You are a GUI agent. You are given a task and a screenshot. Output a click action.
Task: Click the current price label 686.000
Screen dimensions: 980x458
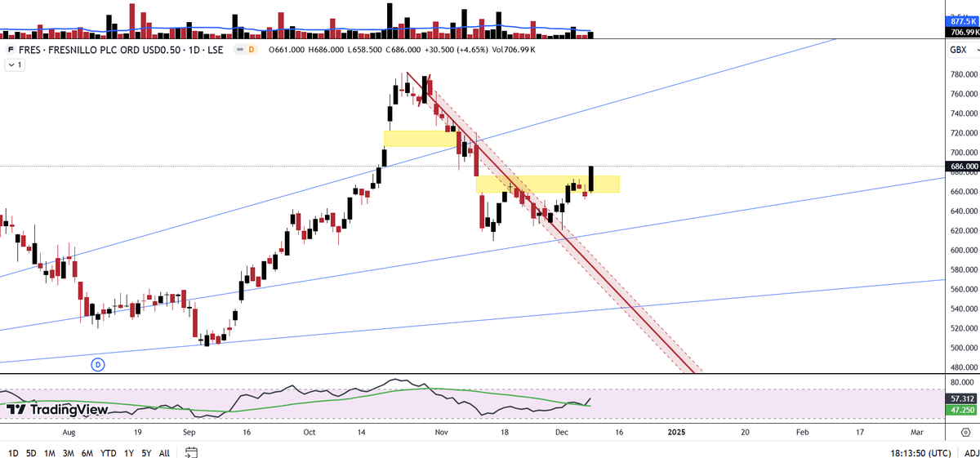click(961, 167)
